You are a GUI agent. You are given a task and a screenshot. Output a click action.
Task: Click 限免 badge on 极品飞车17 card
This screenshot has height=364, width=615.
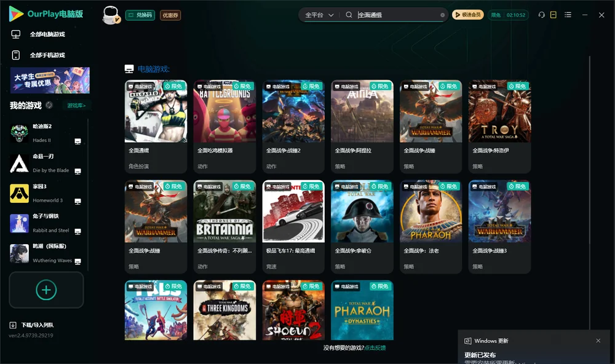click(312, 186)
